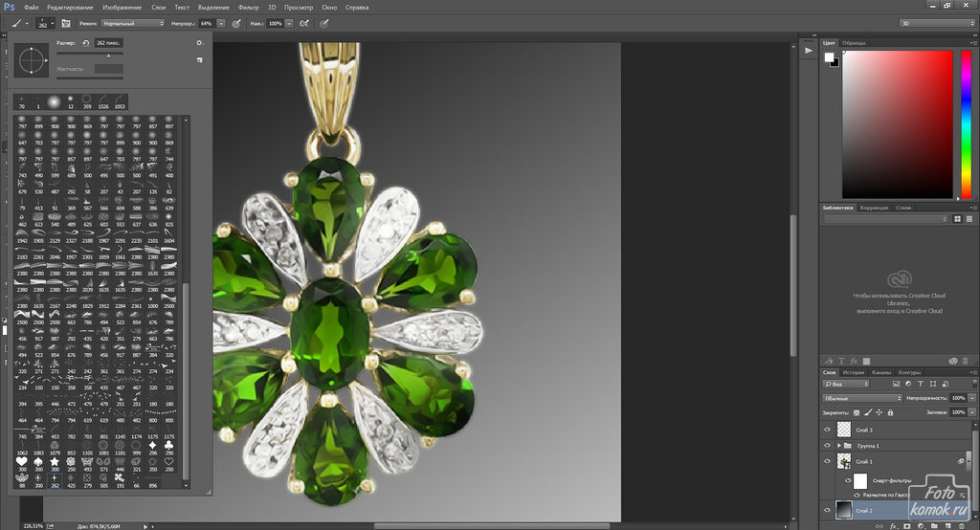
Task: Open the Фильтр menu
Action: pyautogui.click(x=247, y=8)
